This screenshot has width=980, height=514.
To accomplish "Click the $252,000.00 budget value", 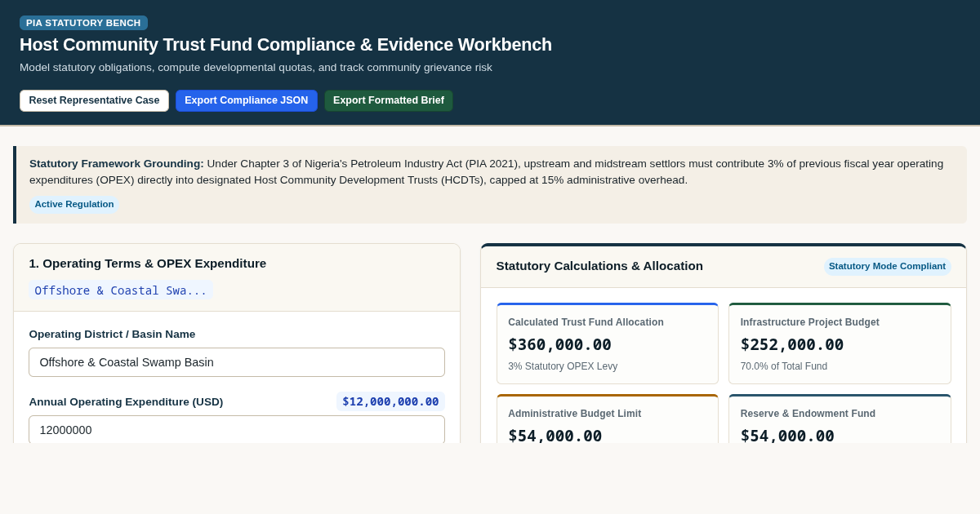I will [792, 344].
